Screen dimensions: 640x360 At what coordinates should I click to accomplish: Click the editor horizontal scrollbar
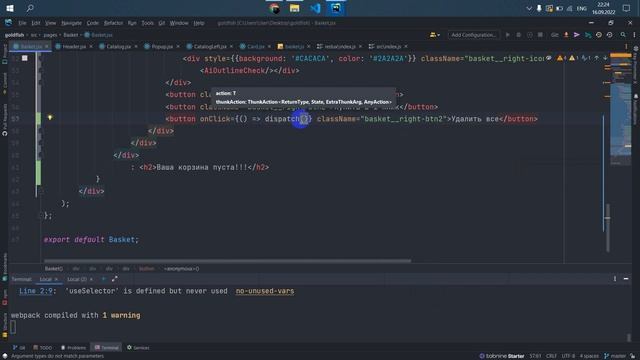[227, 260]
